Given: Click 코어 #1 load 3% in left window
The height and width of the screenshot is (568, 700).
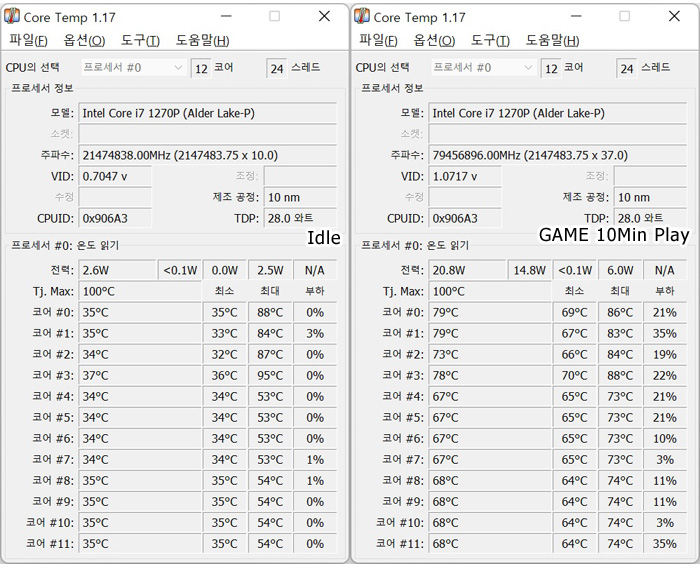Looking at the screenshot, I should (315, 334).
